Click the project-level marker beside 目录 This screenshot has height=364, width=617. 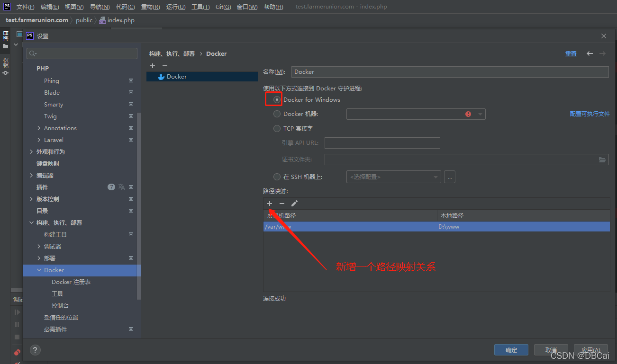tap(131, 211)
